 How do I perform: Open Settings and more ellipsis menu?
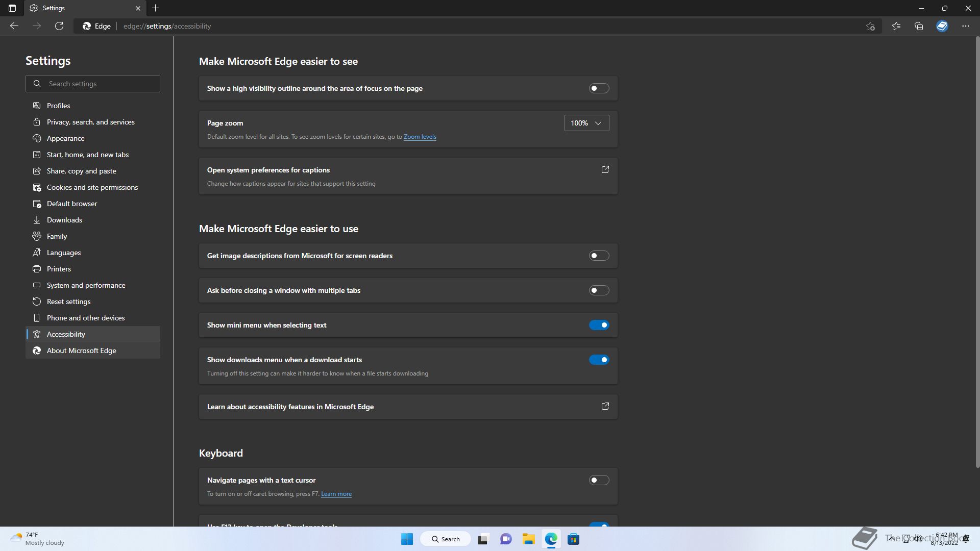(966, 26)
